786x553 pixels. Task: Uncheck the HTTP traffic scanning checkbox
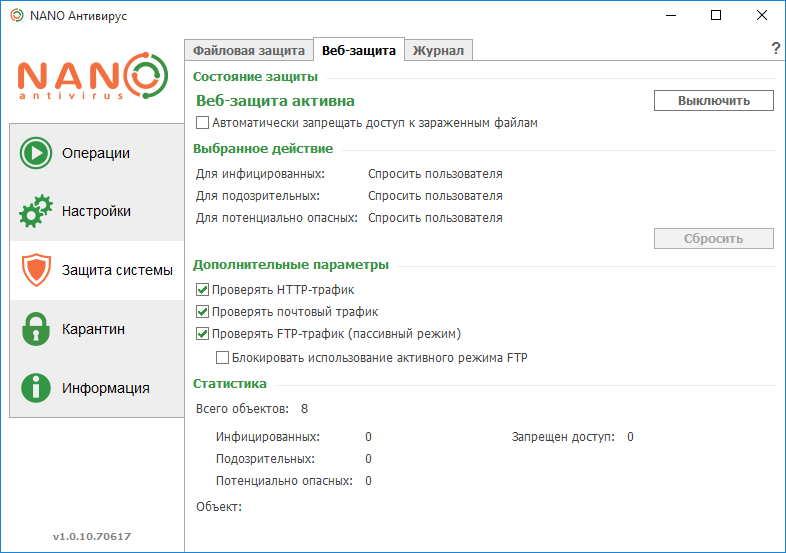[x=203, y=290]
